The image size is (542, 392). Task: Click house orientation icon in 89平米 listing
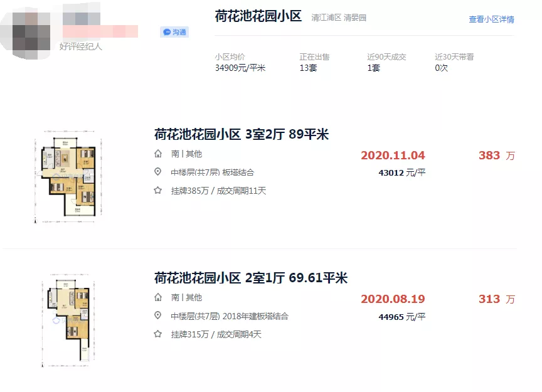[157, 154]
